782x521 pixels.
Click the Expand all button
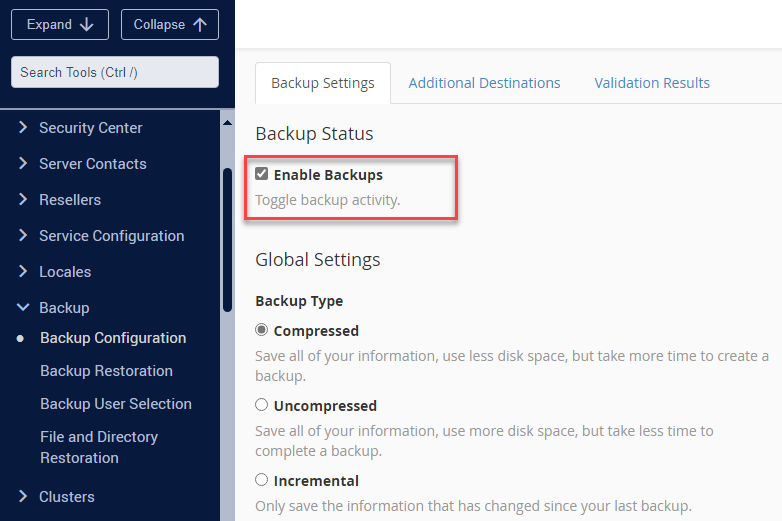coord(60,25)
